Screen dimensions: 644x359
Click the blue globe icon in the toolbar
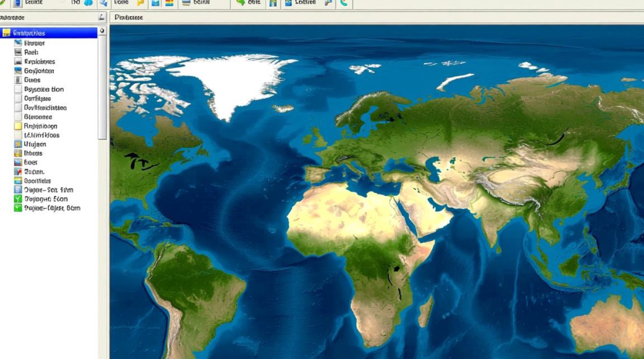(88, 3)
